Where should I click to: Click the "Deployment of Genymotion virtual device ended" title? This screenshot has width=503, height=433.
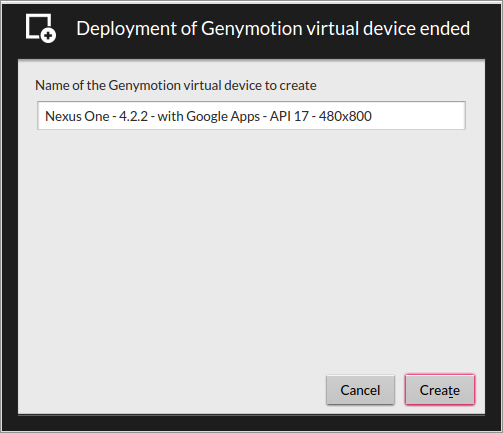[x=273, y=28]
